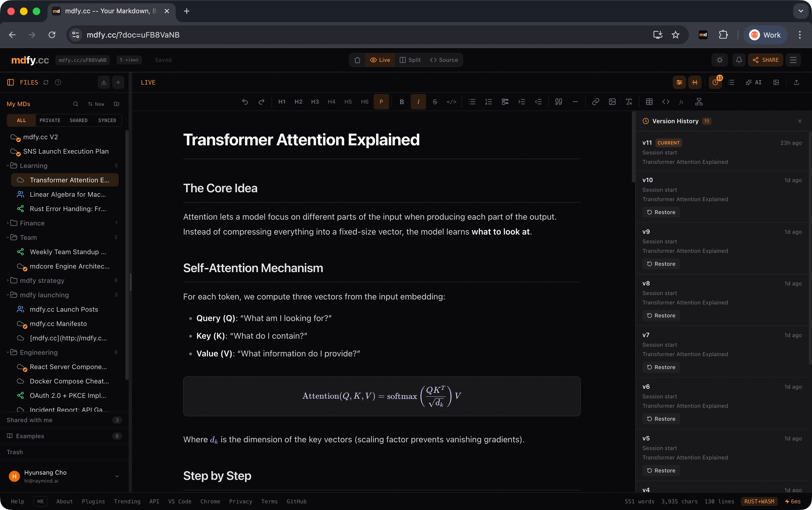Click the SHARE button

[766, 60]
